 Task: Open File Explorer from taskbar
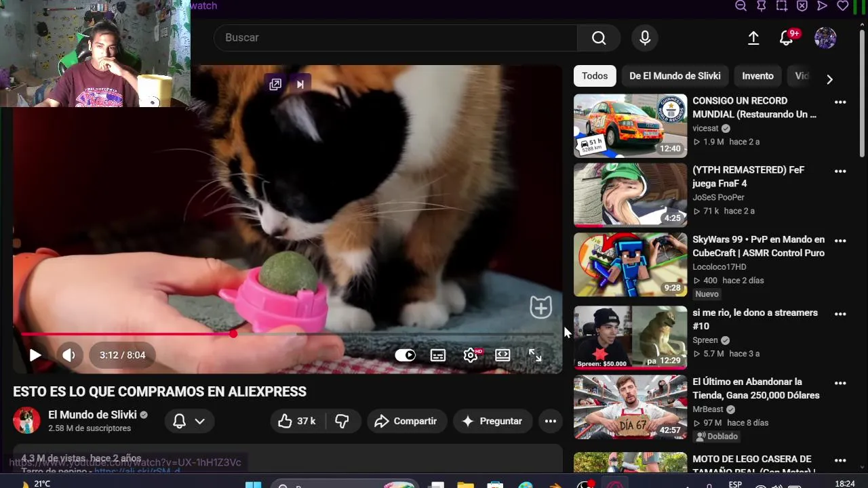[x=465, y=484]
